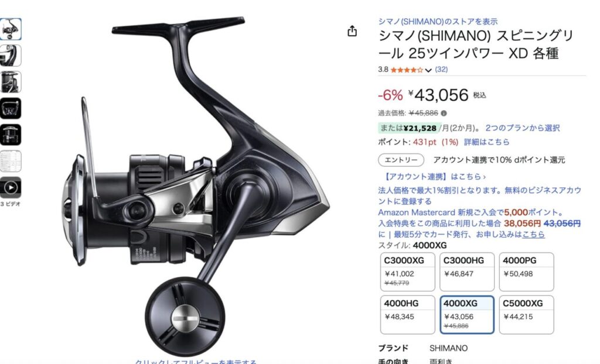Screen dimensions: 600x364
Task: Open the 32 customer reviews link
Action: (441, 69)
